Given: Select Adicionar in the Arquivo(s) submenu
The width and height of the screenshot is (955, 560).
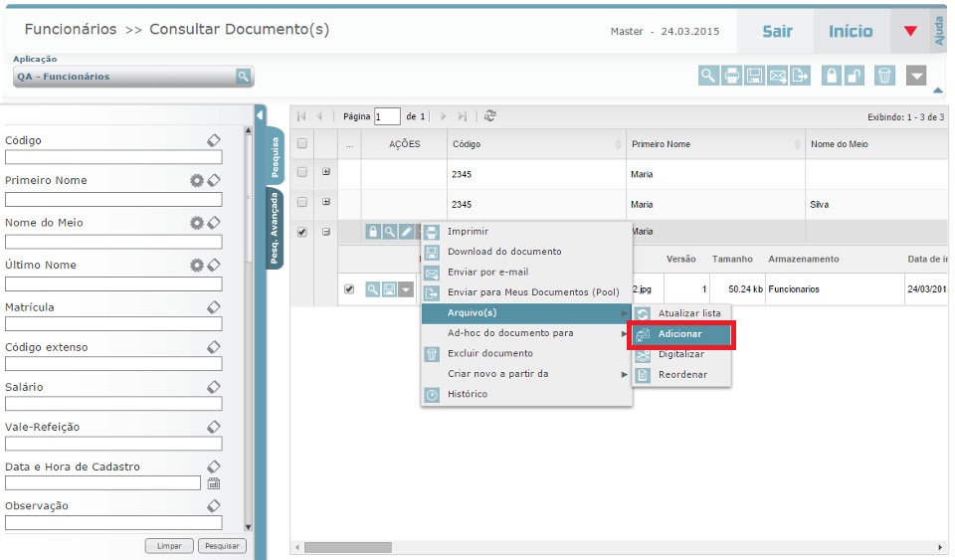Looking at the screenshot, I should (x=680, y=334).
